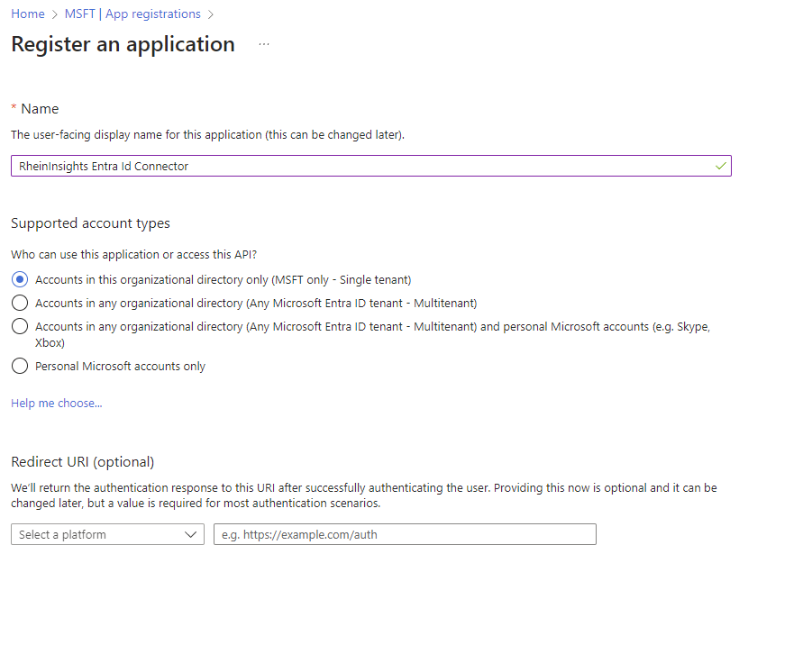Pick Personal Microsoft accounts only radio
This screenshot has width=812, height=663.
pos(20,367)
